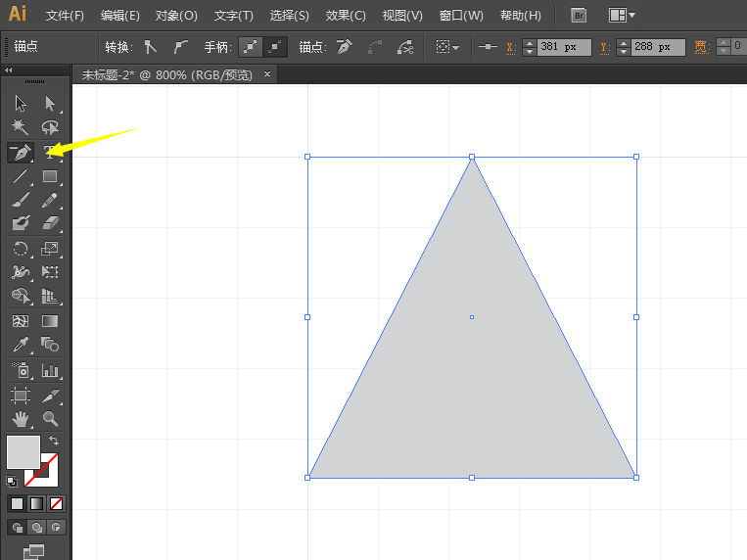Cut path at selected anchor points
The height and width of the screenshot is (560, 747).
tap(405, 47)
